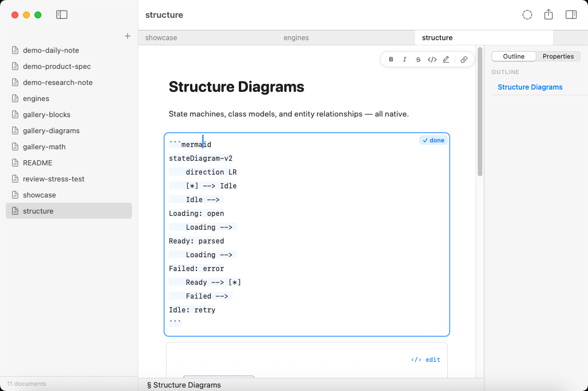Open showcase document in sidebar
This screenshot has width=588, height=391.
[69, 195]
